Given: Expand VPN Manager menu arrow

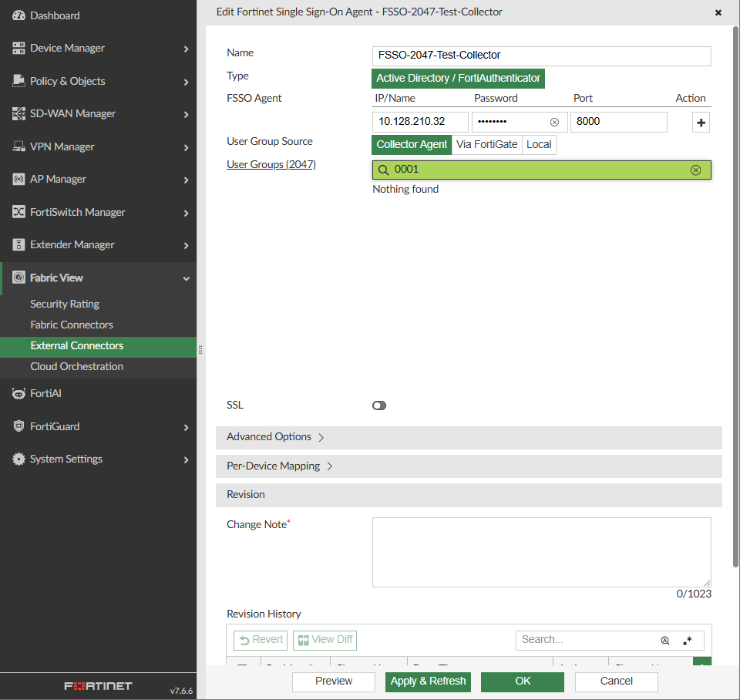Looking at the screenshot, I should (x=186, y=148).
